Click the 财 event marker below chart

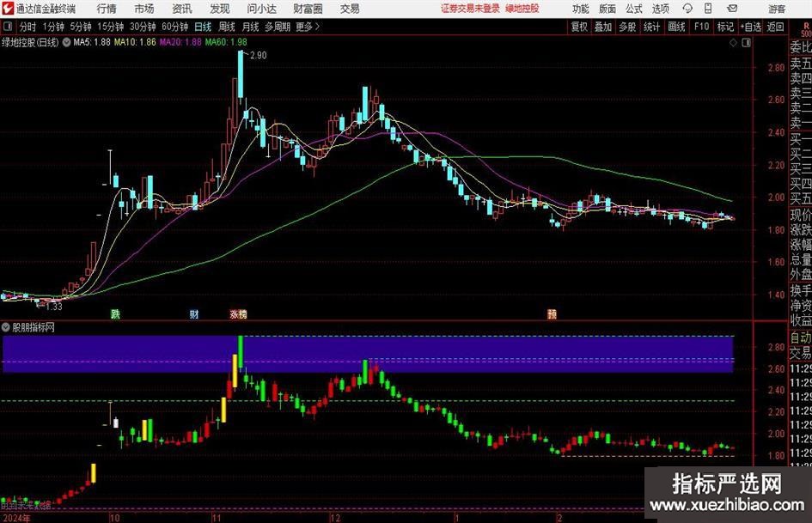coord(194,313)
